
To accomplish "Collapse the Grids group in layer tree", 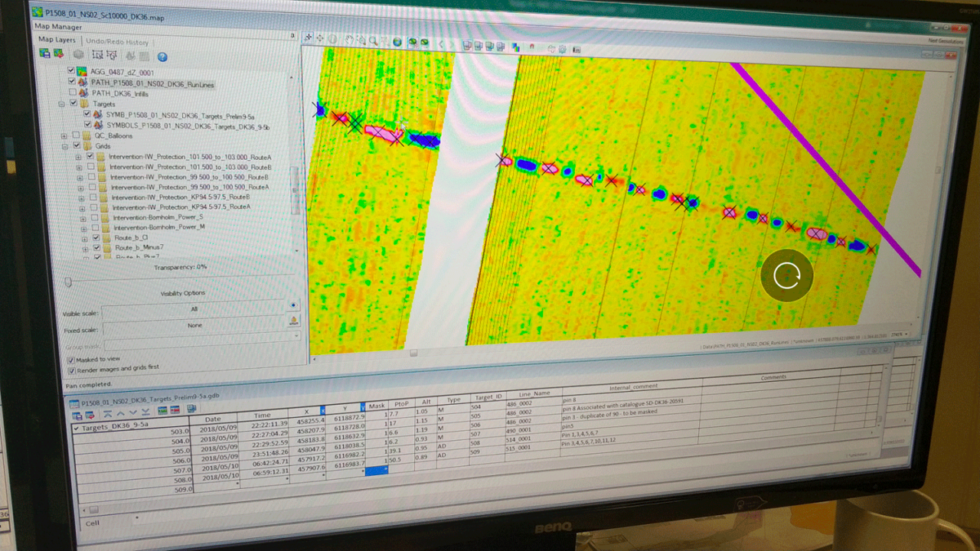I will point(64,146).
